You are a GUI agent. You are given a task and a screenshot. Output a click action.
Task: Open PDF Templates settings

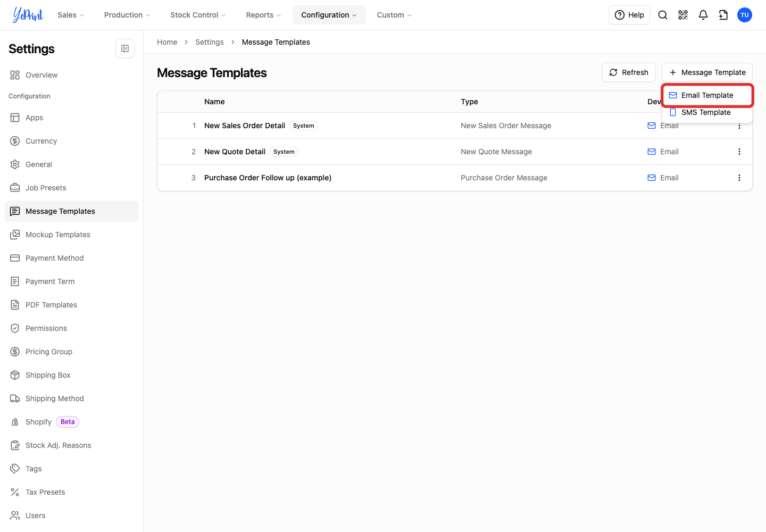[x=71, y=305]
